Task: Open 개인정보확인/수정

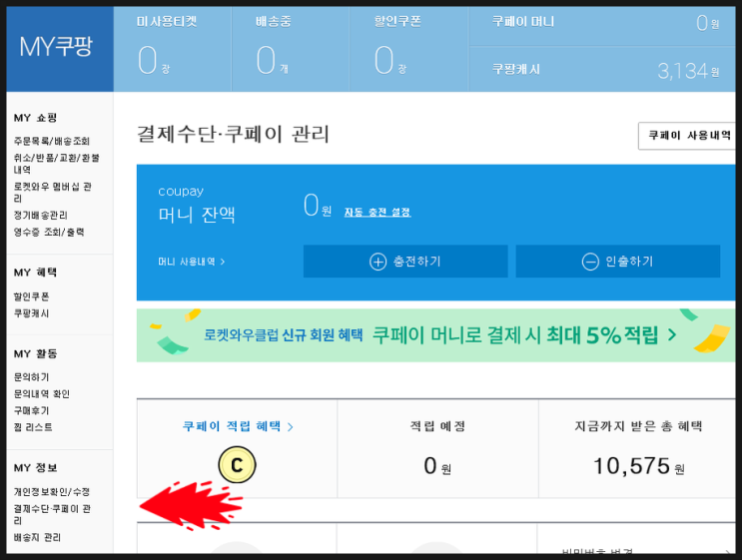Action: coord(52,492)
